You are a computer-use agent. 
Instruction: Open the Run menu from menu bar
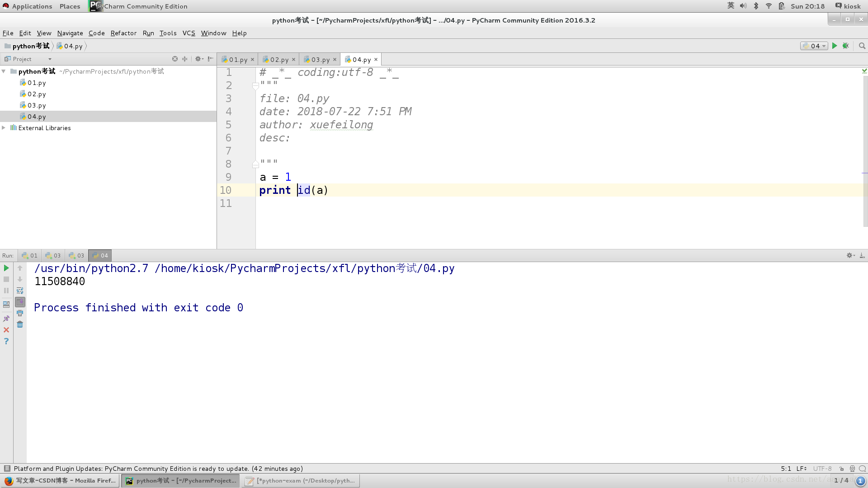pyautogui.click(x=148, y=33)
